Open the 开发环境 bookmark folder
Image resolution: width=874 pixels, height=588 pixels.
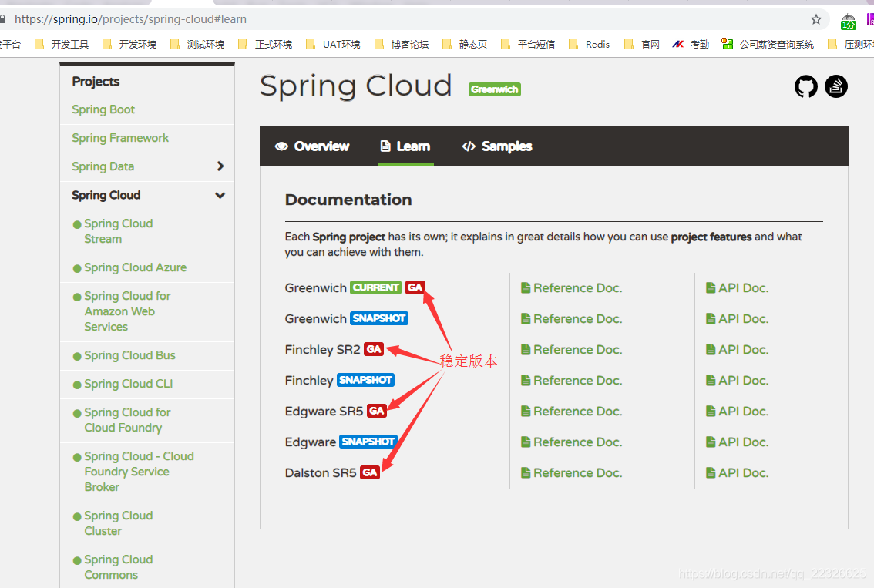coord(130,44)
